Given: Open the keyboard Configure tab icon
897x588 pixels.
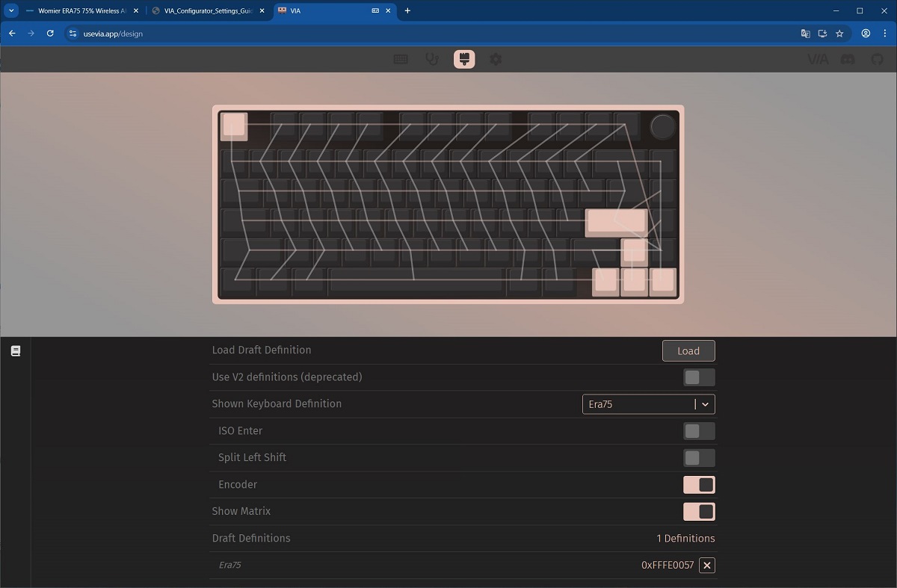Looking at the screenshot, I should (401, 59).
